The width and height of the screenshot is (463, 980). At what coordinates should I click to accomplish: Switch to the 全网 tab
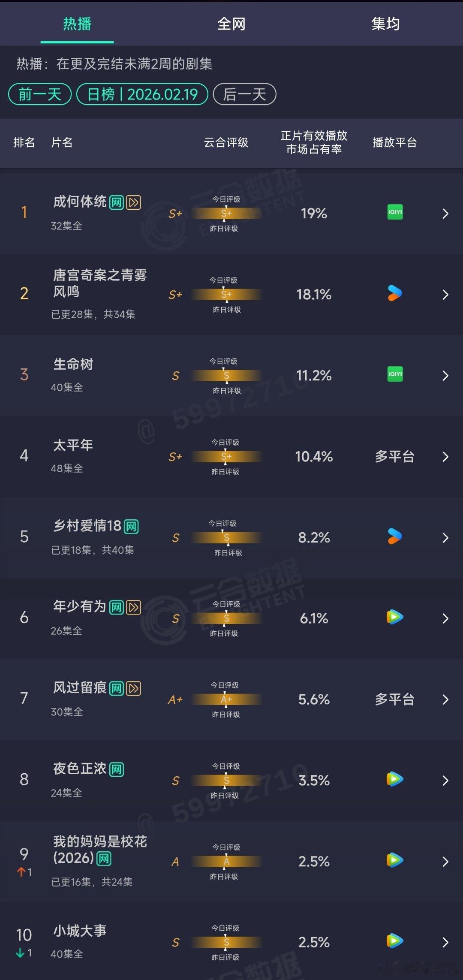(231, 24)
